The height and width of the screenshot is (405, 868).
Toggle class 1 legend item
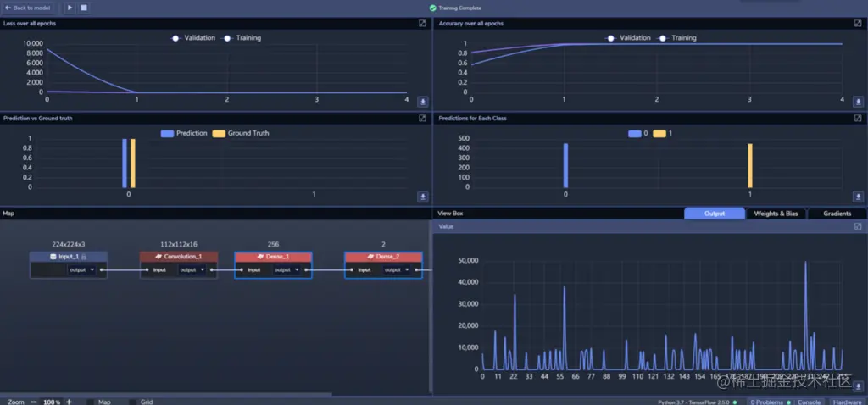(662, 133)
